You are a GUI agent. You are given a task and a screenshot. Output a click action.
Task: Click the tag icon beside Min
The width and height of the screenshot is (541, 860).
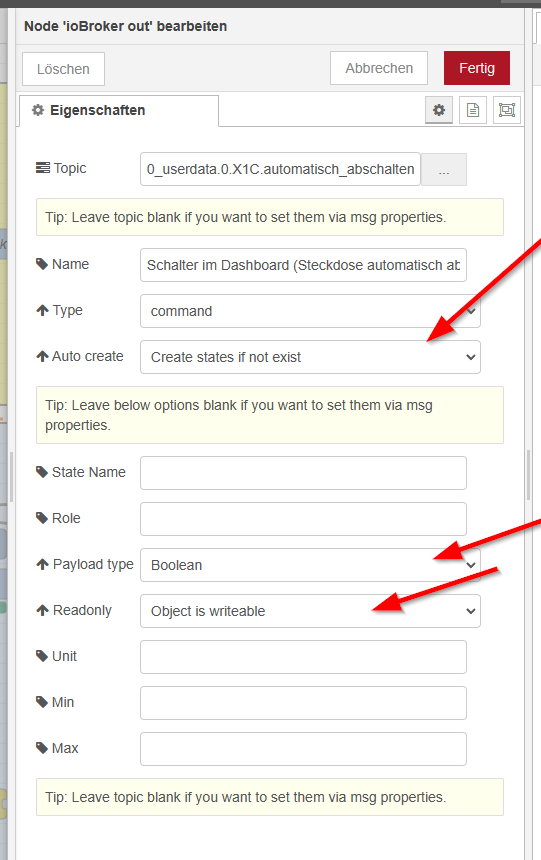[42, 703]
